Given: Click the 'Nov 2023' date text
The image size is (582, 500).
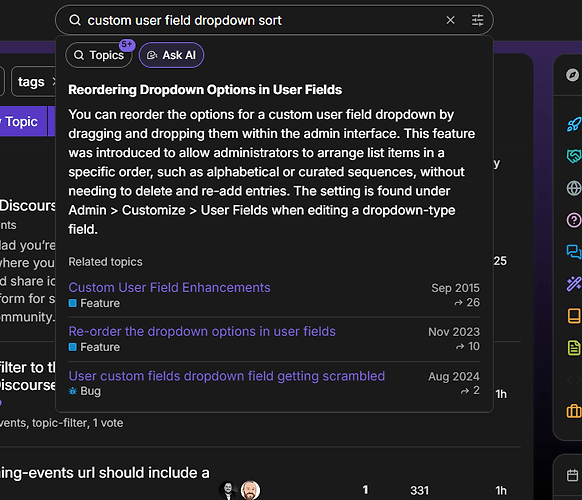Looking at the screenshot, I should coord(454,331).
